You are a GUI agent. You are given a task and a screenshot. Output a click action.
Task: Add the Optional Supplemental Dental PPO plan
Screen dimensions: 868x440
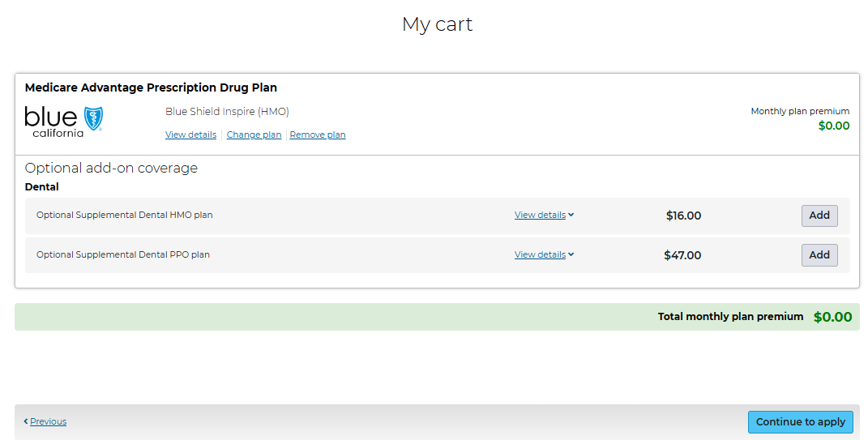(819, 255)
